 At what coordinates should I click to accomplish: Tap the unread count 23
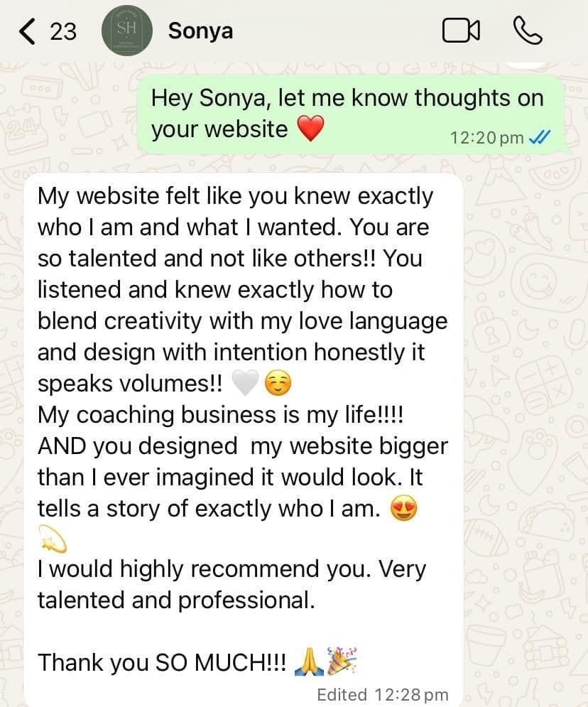point(62,32)
